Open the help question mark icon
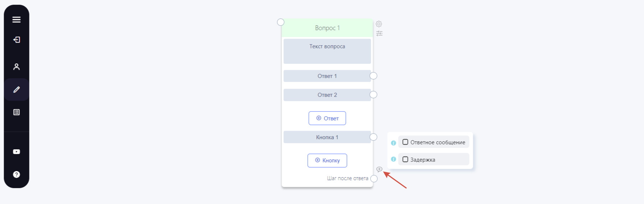 (16, 175)
